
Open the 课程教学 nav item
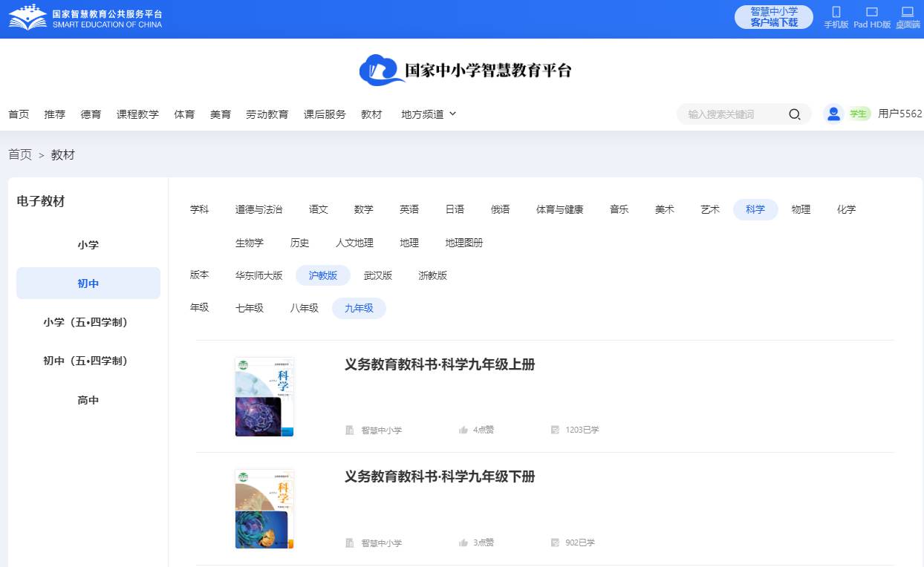[x=137, y=114]
